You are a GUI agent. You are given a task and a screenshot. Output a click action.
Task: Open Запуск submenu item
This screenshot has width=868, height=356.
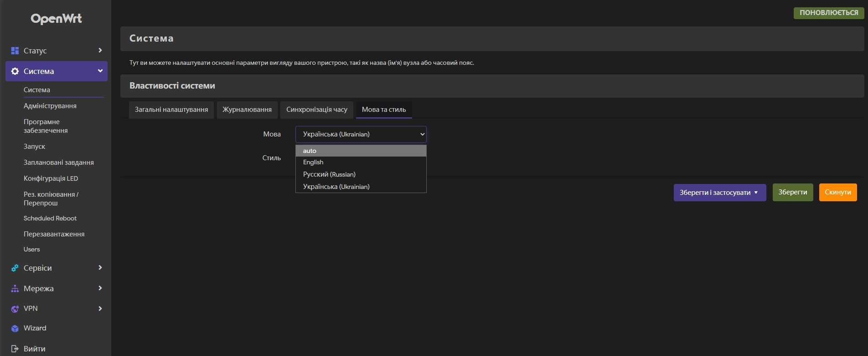pyautogui.click(x=34, y=147)
